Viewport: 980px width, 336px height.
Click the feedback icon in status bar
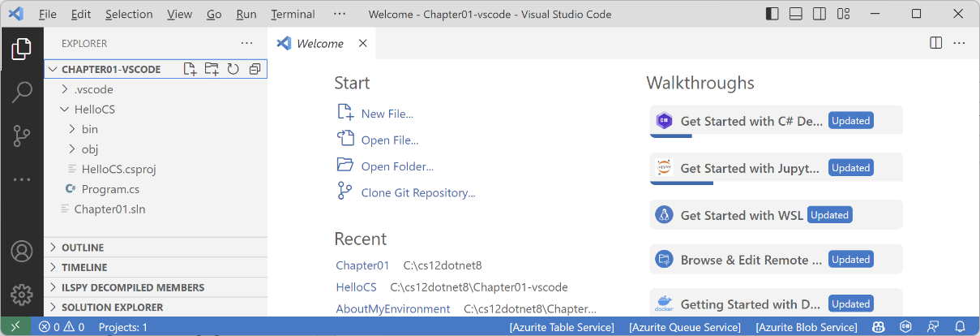coord(935,327)
